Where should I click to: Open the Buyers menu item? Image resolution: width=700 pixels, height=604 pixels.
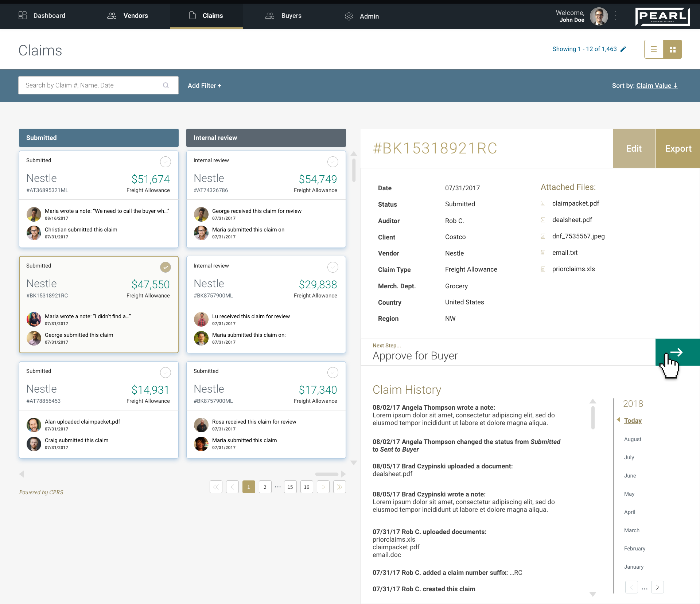291,16
